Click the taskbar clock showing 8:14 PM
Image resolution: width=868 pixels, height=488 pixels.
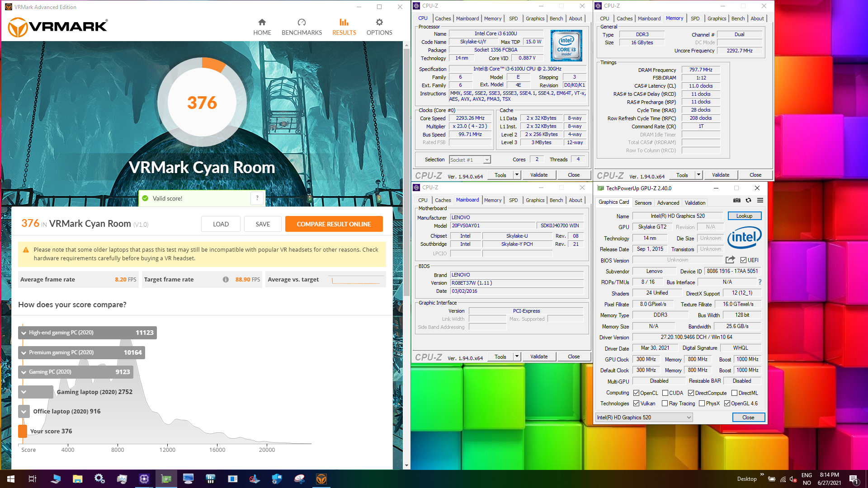pyautogui.click(x=829, y=479)
